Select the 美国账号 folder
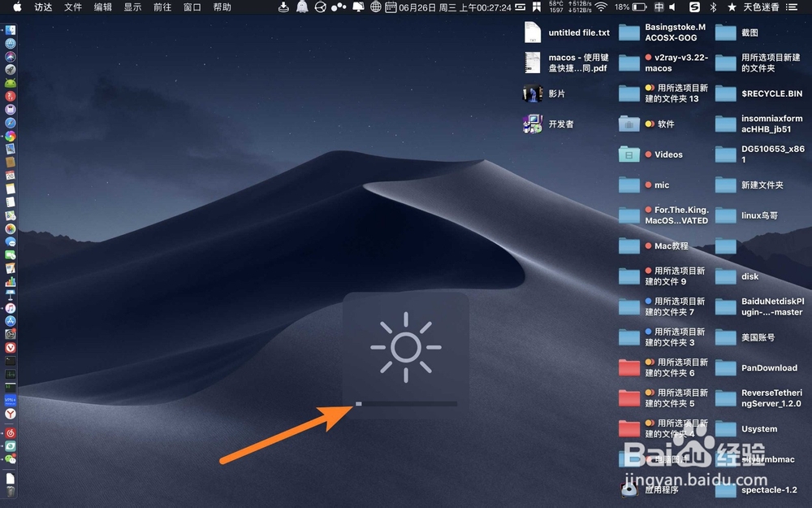812x508 pixels. click(725, 337)
